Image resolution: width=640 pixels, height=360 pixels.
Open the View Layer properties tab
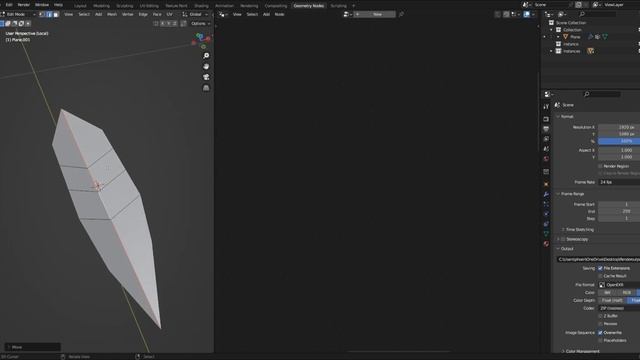pos(546,139)
